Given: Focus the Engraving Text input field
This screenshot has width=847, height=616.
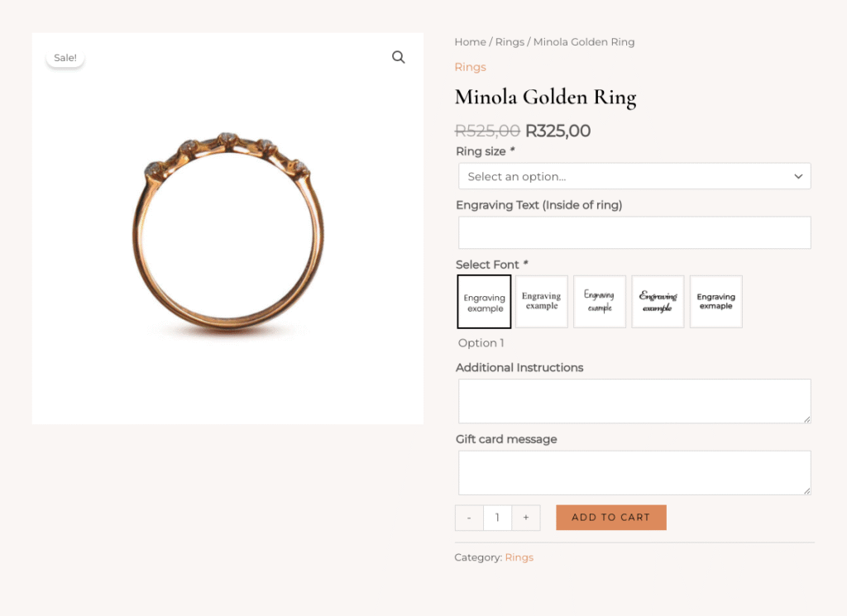Looking at the screenshot, I should [x=634, y=232].
